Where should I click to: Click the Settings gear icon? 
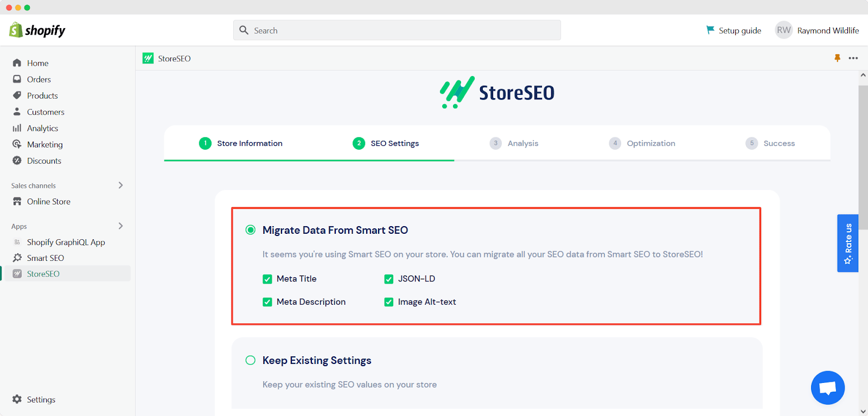[x=17, y=399]
